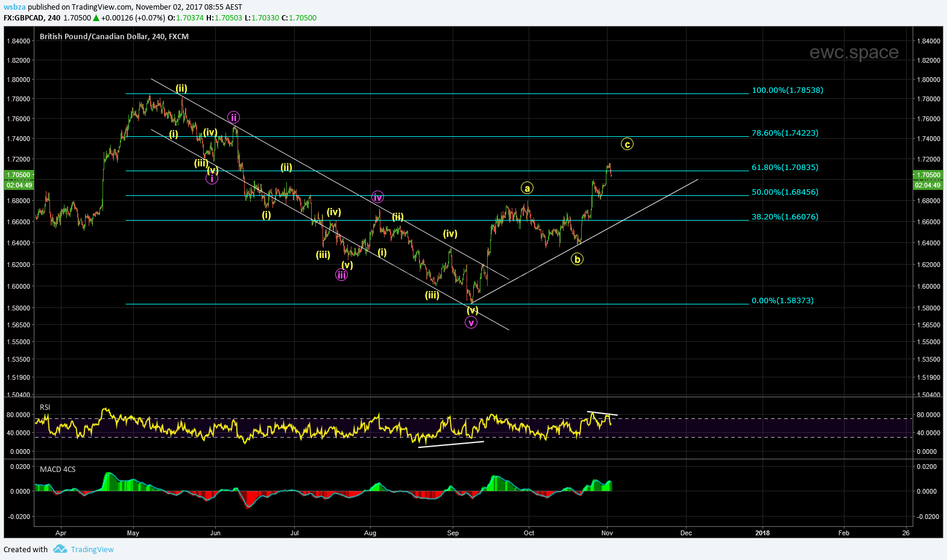Screen dimensions: 947x560
Task: Select the 100.00%(1.78538) Fibonacci level label
Action: point(787,90)
